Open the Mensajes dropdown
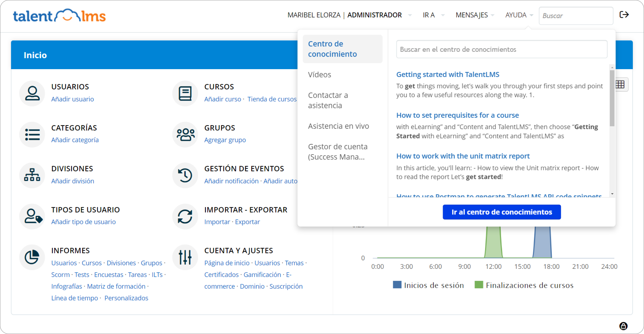644x334 pixels. pyautogui.click(x=475, y=15)
